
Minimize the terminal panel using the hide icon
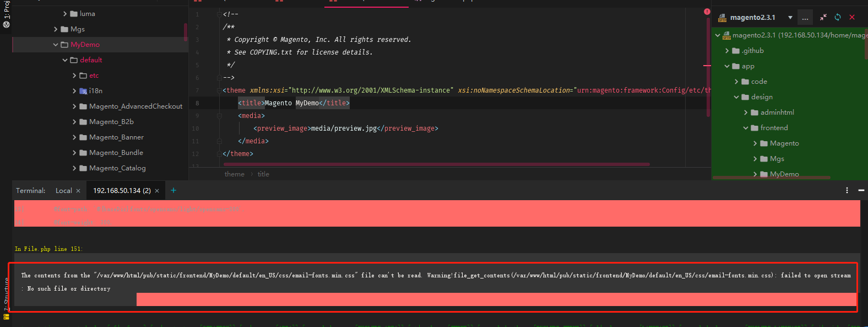pyautogui.click(x=861, y=190)
